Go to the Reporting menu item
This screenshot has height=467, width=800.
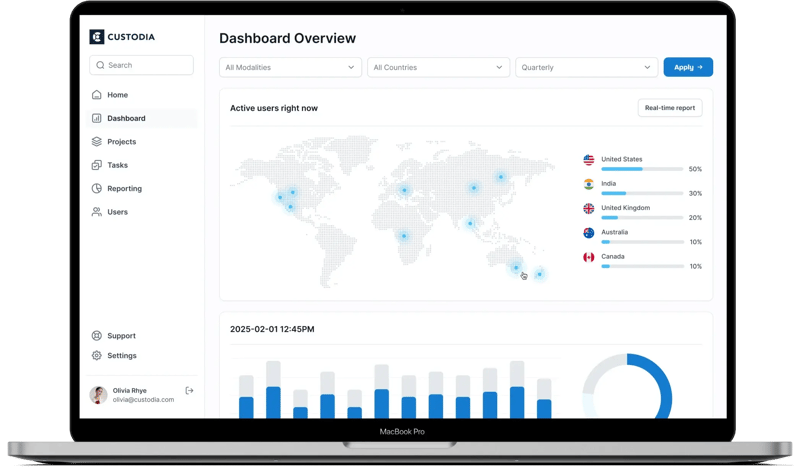click(x=124, y=188)
